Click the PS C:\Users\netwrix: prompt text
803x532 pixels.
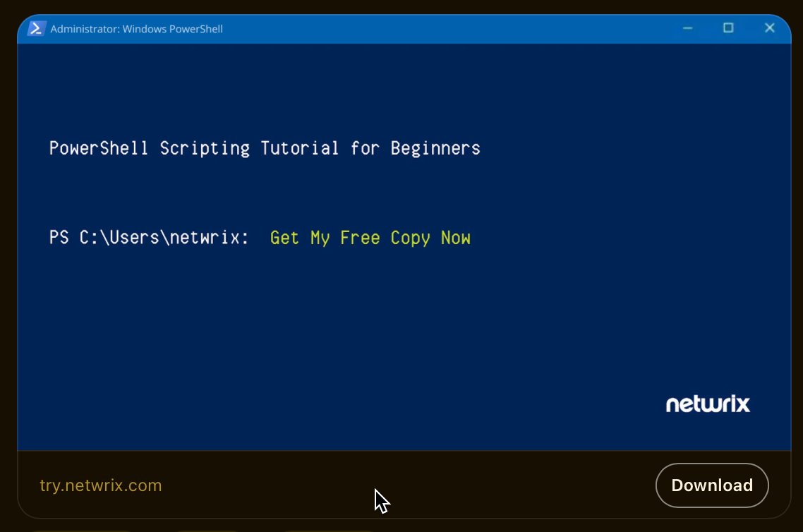(x=149, y=238)
